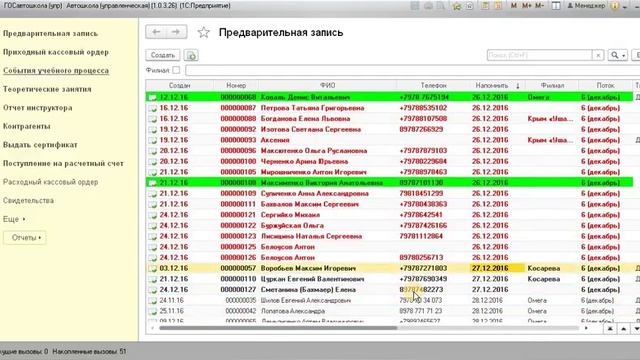Go back with the left arrow button

pyautogui.click(x=156, y=32)
